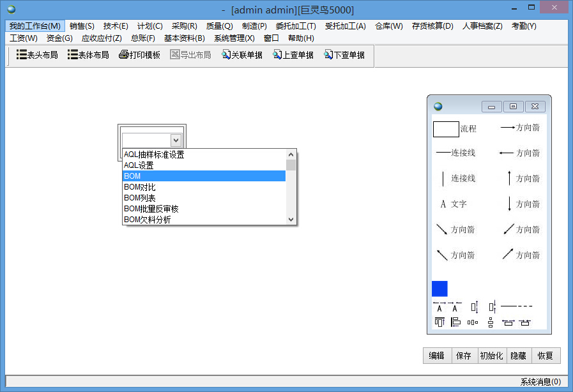573x392 pixels.
Task: Click the 关联单据 toolbar item
Action: click(241, 55)
